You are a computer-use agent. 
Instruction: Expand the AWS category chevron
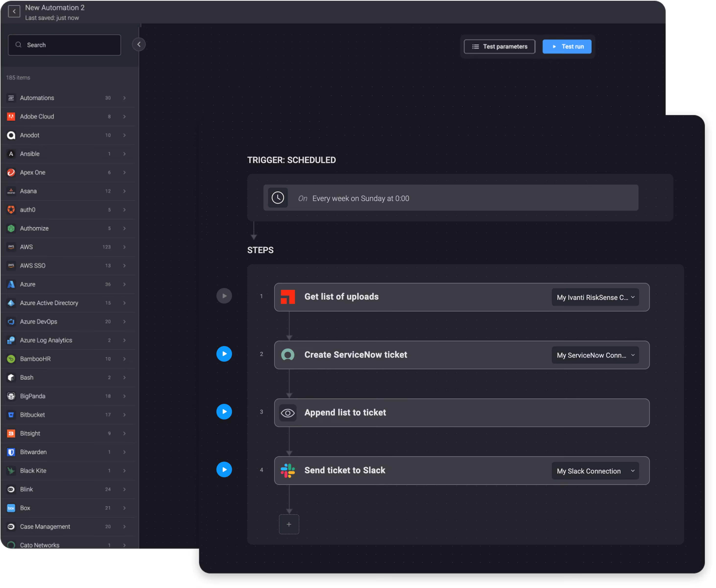[125, 247]
